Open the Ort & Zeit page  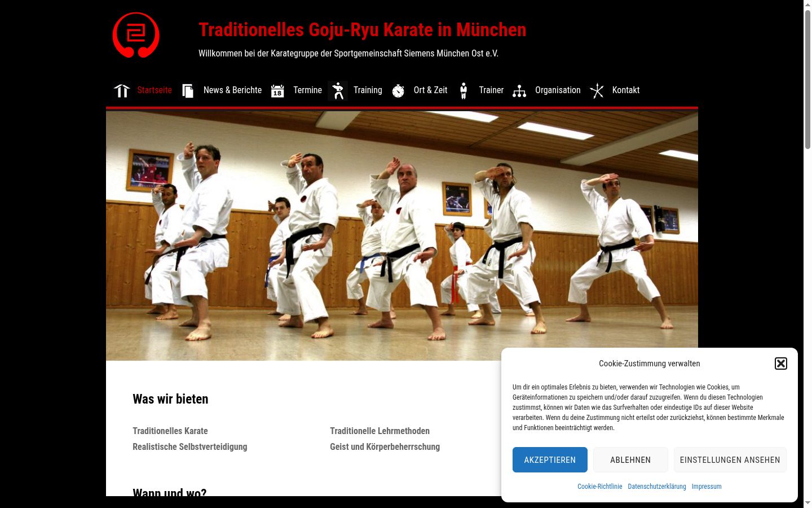tap(430, 90)
